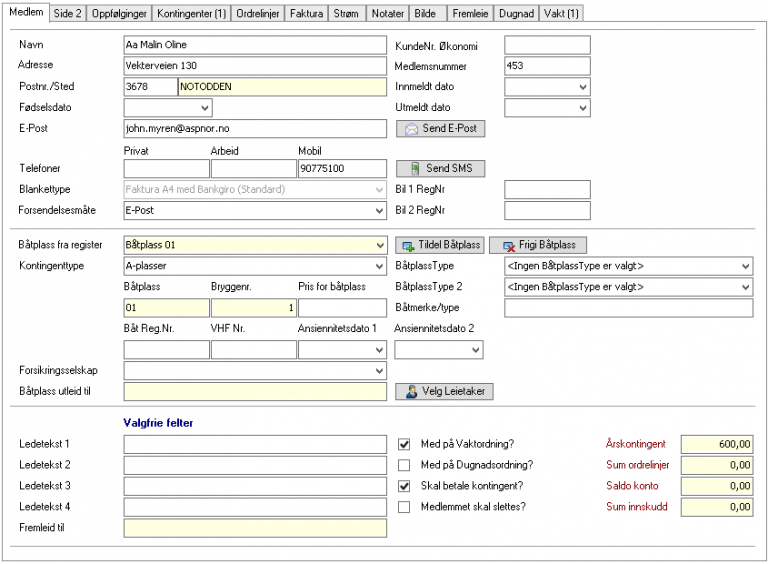Expand the Forsikringsselskap dropdown
768x564 pixels.
pyautogui.click(x=377, y=371)
